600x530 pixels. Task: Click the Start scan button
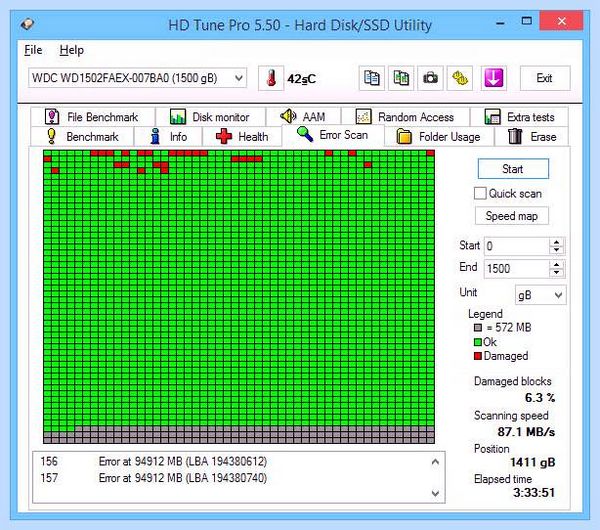[513, 169]
